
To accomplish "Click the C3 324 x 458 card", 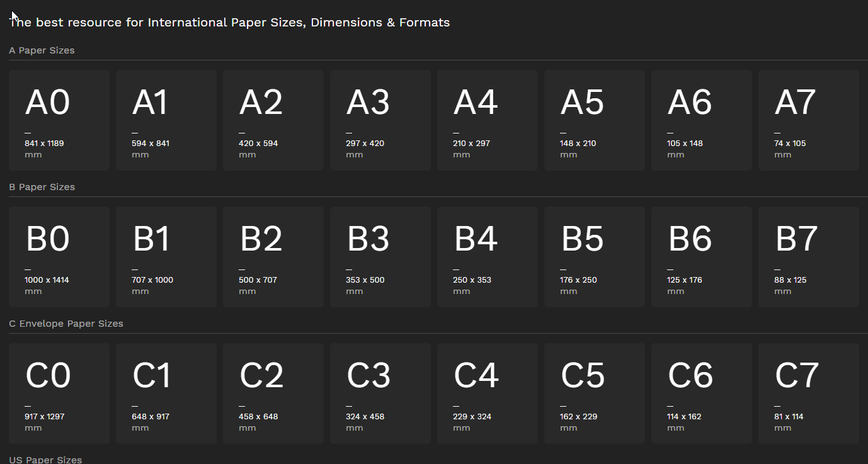I will (x=380, y=393).
